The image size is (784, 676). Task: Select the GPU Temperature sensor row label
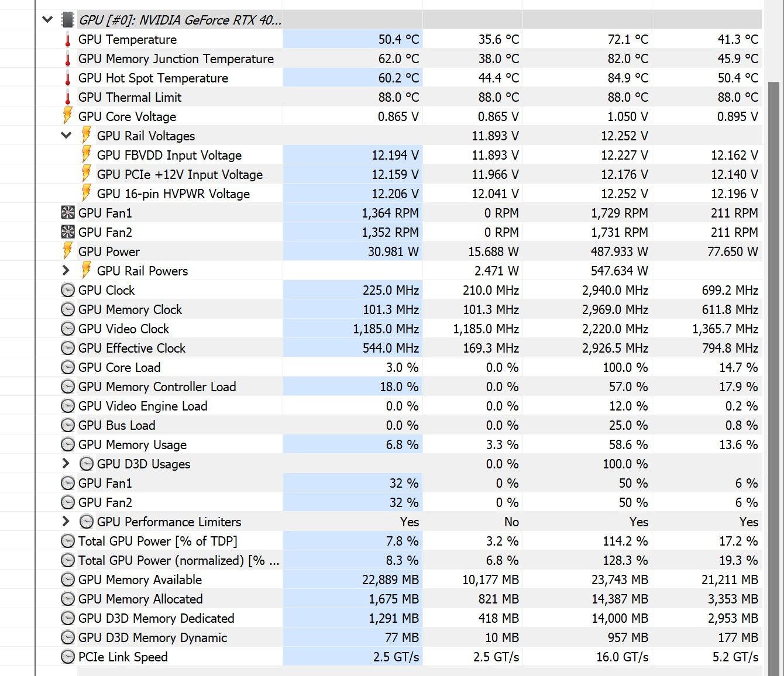point(128,40)
